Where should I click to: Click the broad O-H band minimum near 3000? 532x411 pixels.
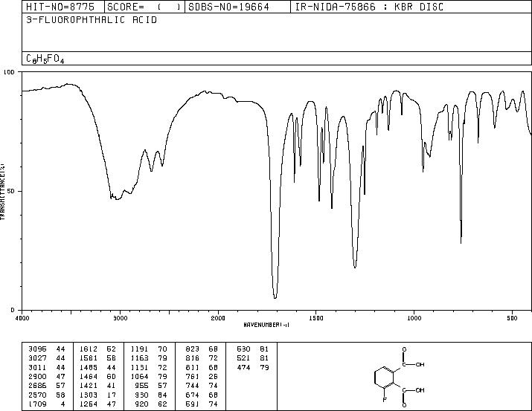117,199
